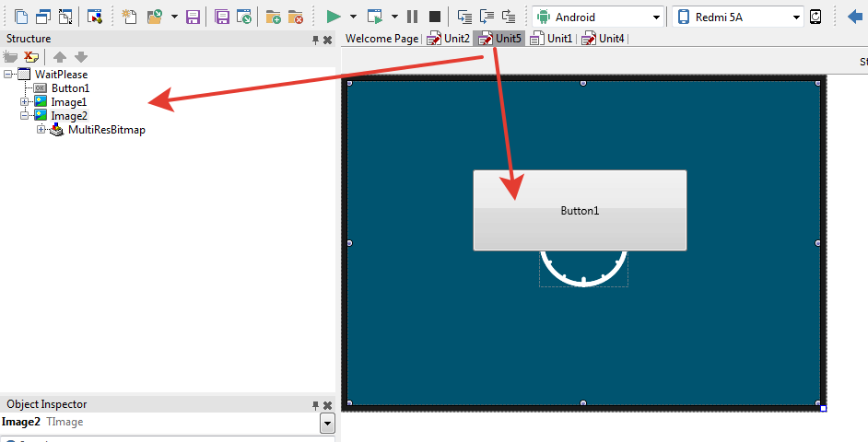Select the circular spinner image on the form
This screenshot has height=442, width=868.
pyautogui.click(x=583, y=269)
